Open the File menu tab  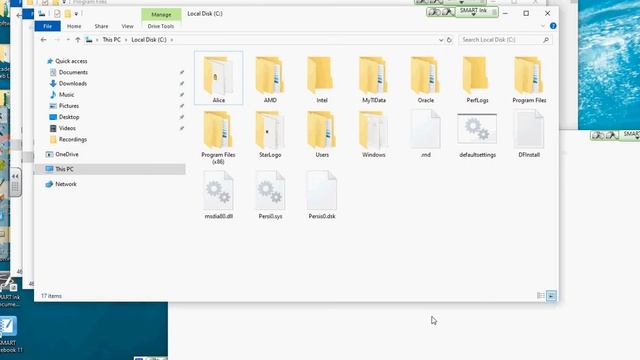[x=47, y=26]
